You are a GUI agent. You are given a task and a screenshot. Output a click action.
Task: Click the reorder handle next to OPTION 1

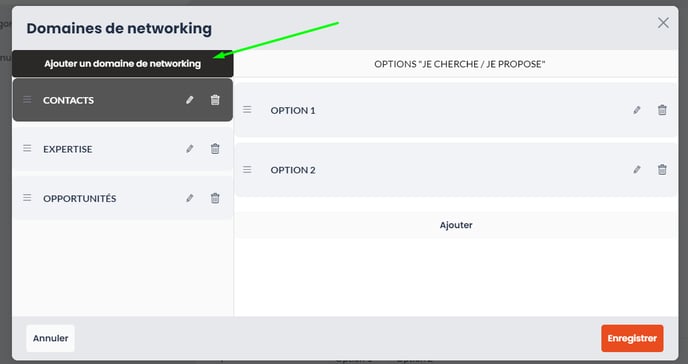click(247, 110)
